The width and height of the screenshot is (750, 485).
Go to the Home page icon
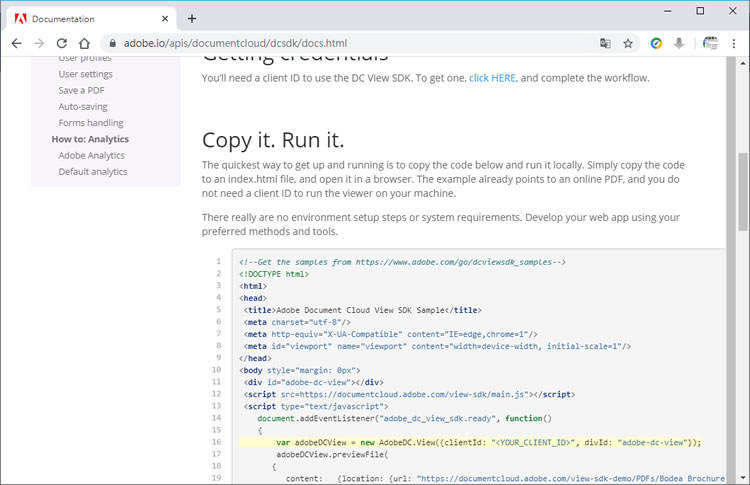point(84,44)
